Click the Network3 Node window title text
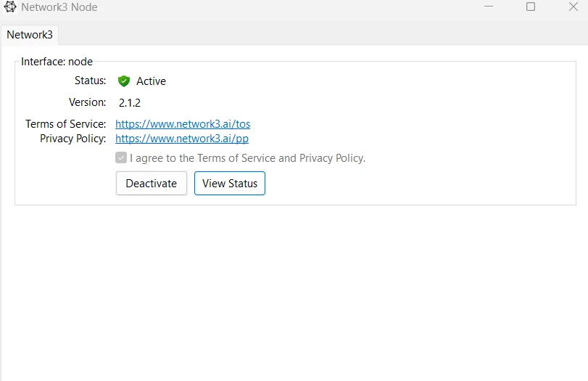Viewport: 588px width, 381px height. click(x=59, y=7)
